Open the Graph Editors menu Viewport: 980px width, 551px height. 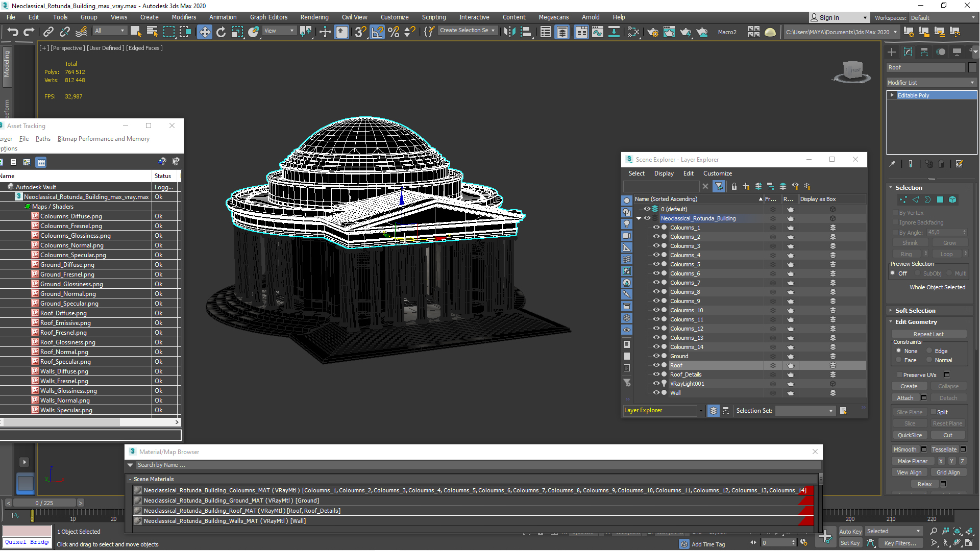coord(268,17)
